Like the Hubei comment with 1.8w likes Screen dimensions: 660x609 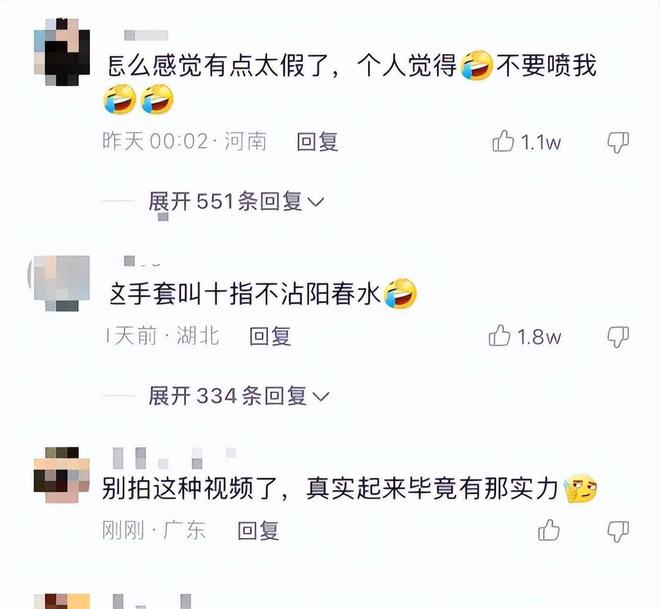click(500, 336)
